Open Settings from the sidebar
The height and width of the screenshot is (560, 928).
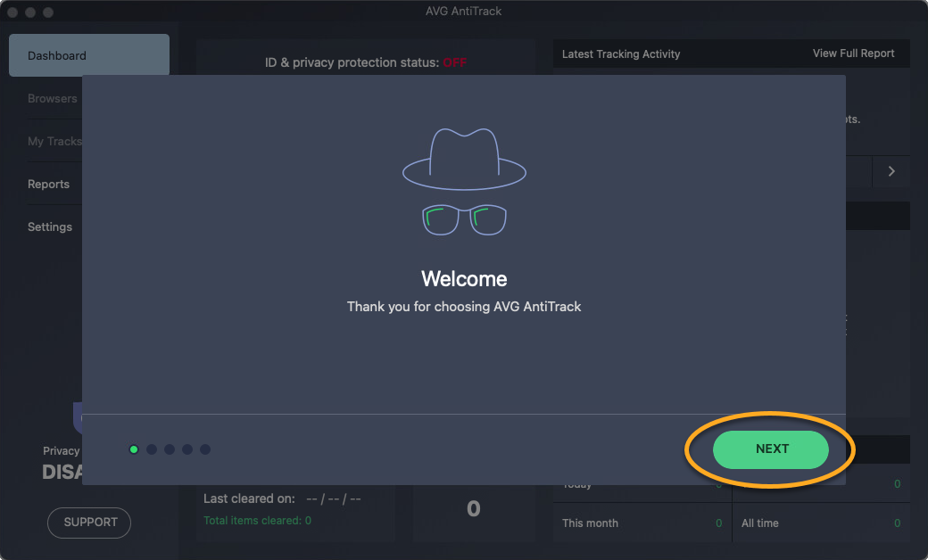click(50, 226)
